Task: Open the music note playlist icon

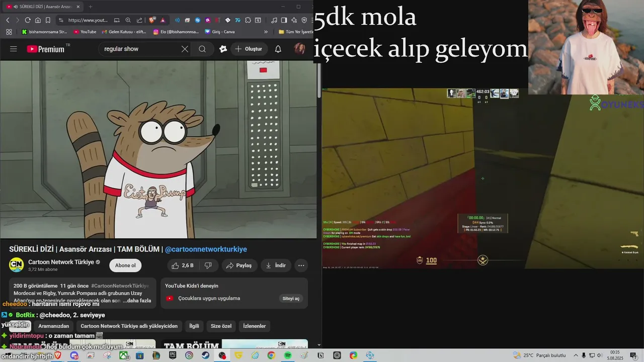Action: pos(274,20)
